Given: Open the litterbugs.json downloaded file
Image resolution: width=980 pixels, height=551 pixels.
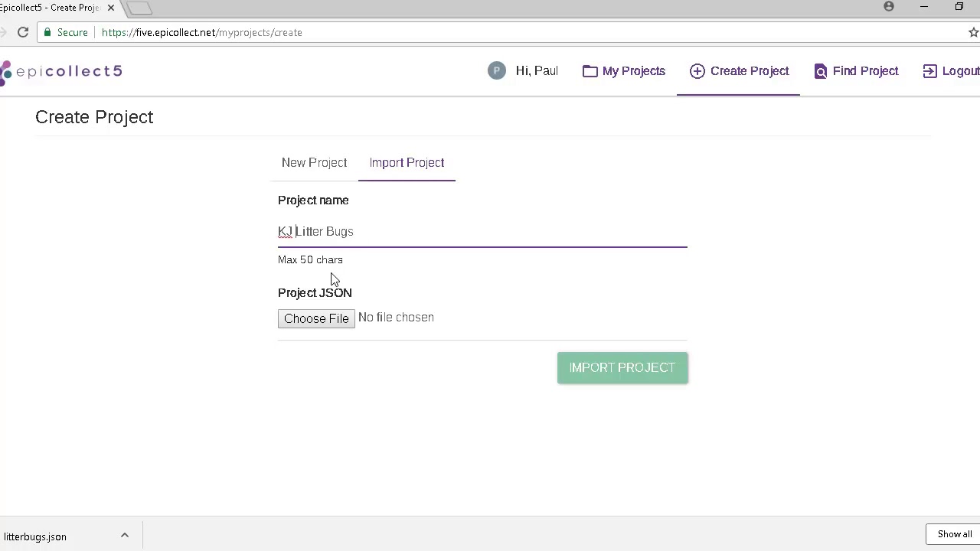Looking at the screenshot, I should click(x=35, y=536).
